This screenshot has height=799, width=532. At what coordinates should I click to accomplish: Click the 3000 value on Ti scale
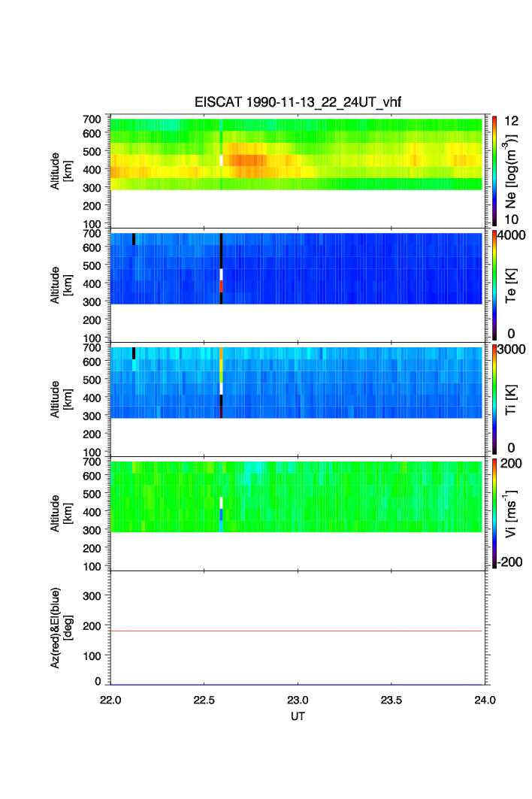(511, 350)
